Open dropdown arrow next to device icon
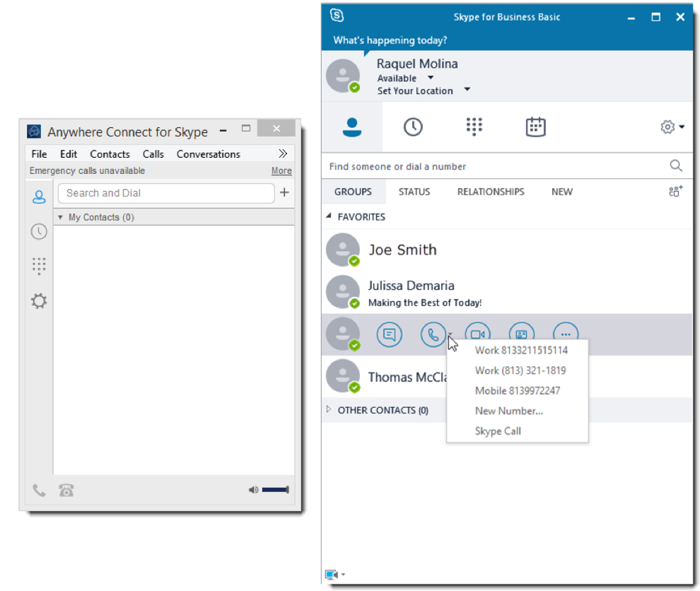The width and height of the screenshot is (700, 591). (343, 575)
